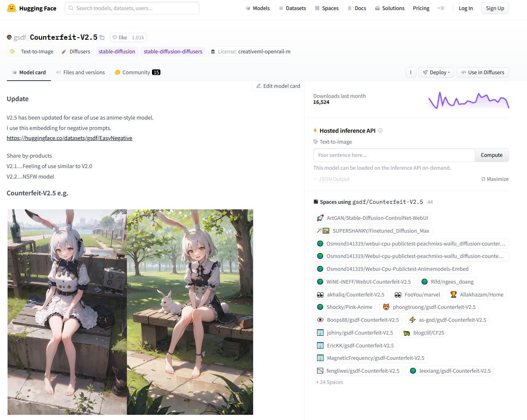Click the Text-to-Image tag icon
527x420 pixels.
12,51
